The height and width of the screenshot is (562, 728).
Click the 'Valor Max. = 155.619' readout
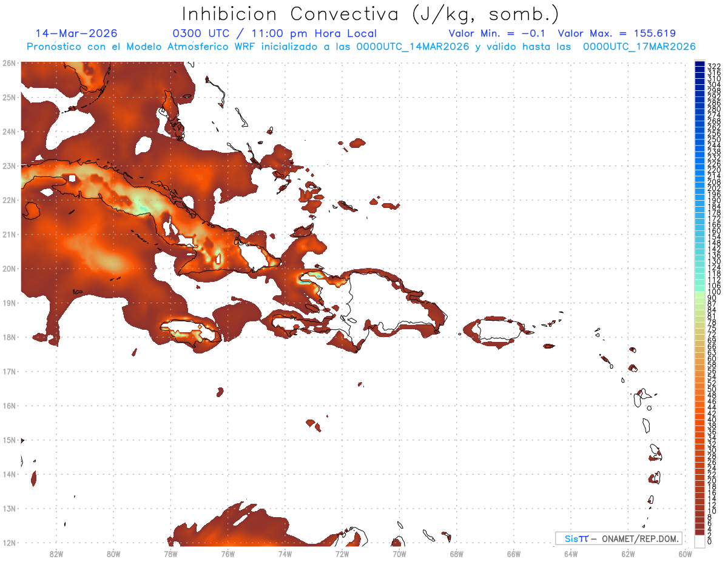tap(616, 33)
